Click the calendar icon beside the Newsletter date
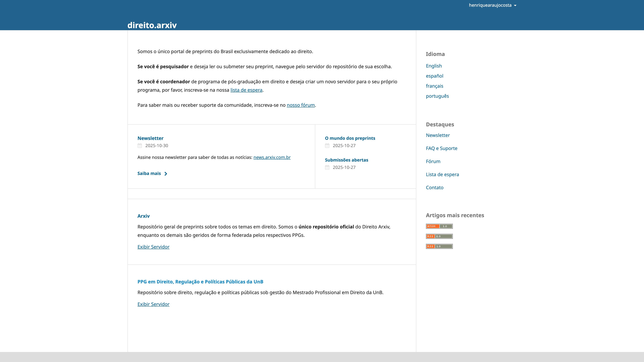The height and width of the screenshot is (362, 644). coord(140,146)
